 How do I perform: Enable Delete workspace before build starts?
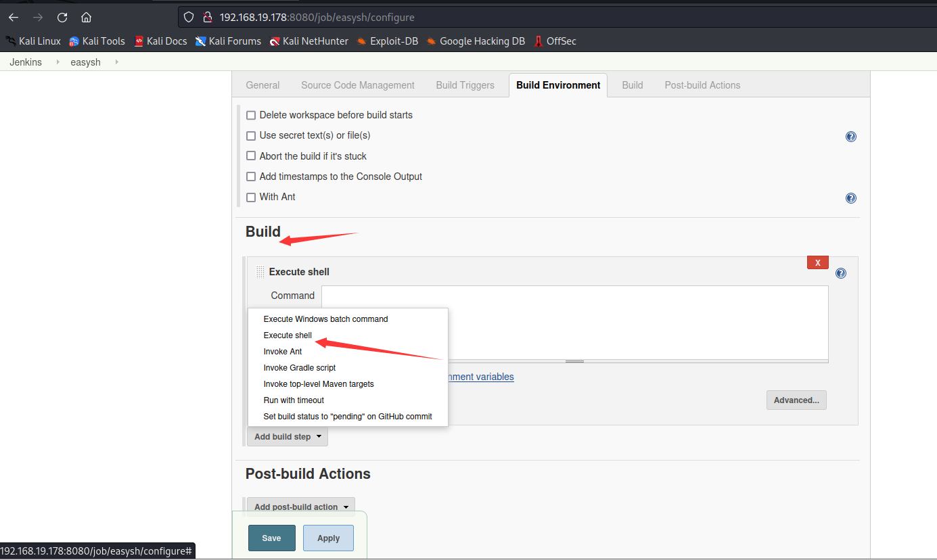coord(251,115)
